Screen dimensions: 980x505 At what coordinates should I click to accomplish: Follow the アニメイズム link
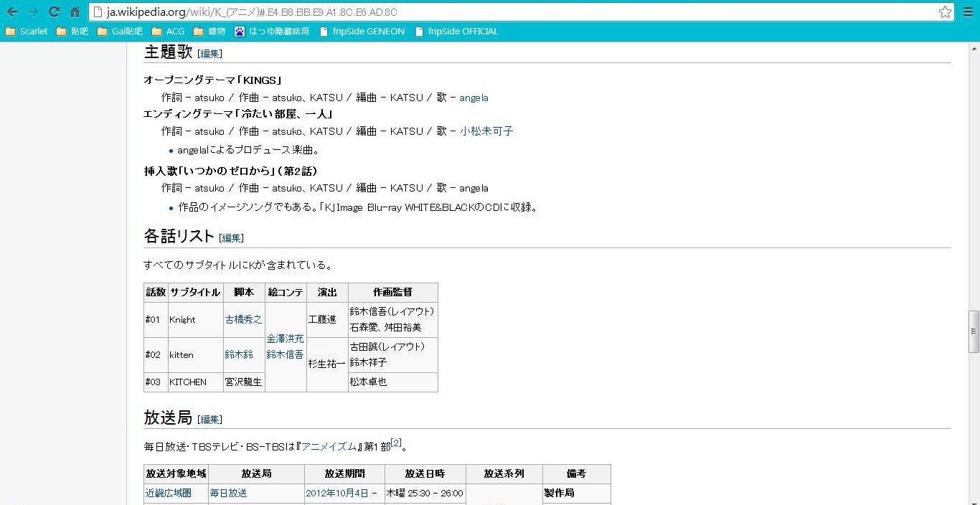point(329,447)
